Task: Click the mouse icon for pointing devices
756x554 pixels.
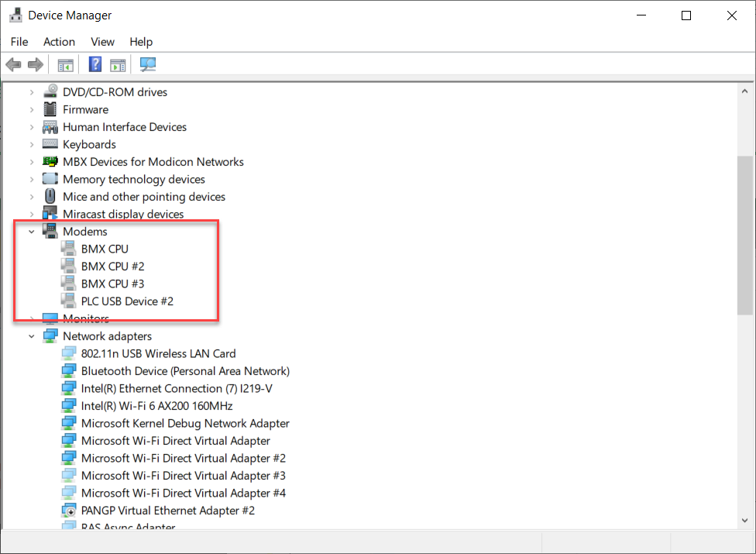Action: (x=50, y=196)
